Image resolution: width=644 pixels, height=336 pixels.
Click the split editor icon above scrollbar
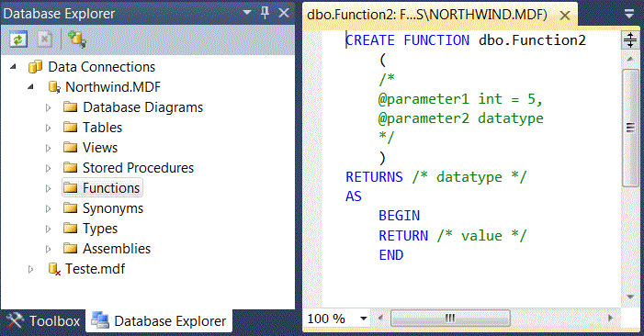[630, 40]
